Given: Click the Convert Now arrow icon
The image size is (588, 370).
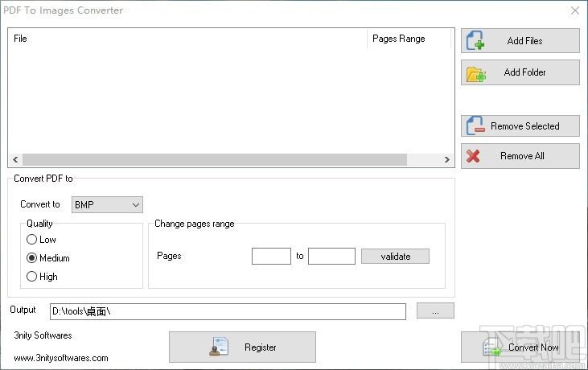Looking at the screenshot, I should [x=492, y=347].
